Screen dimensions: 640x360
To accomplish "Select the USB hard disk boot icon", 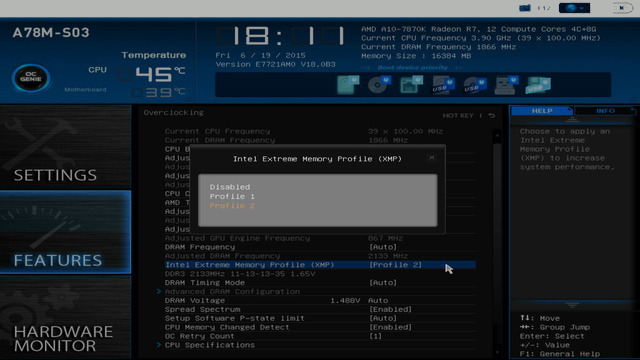I will pos(443,85).
